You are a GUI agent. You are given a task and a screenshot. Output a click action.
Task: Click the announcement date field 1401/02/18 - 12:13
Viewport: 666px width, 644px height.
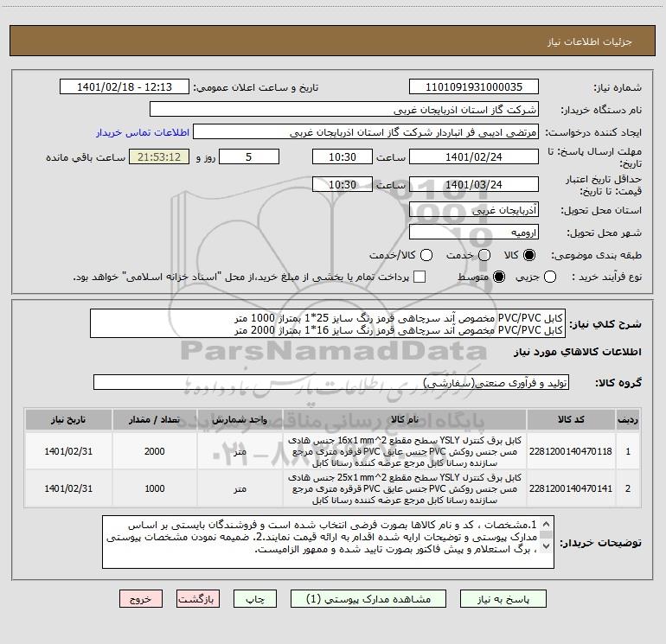pos(125,87)
